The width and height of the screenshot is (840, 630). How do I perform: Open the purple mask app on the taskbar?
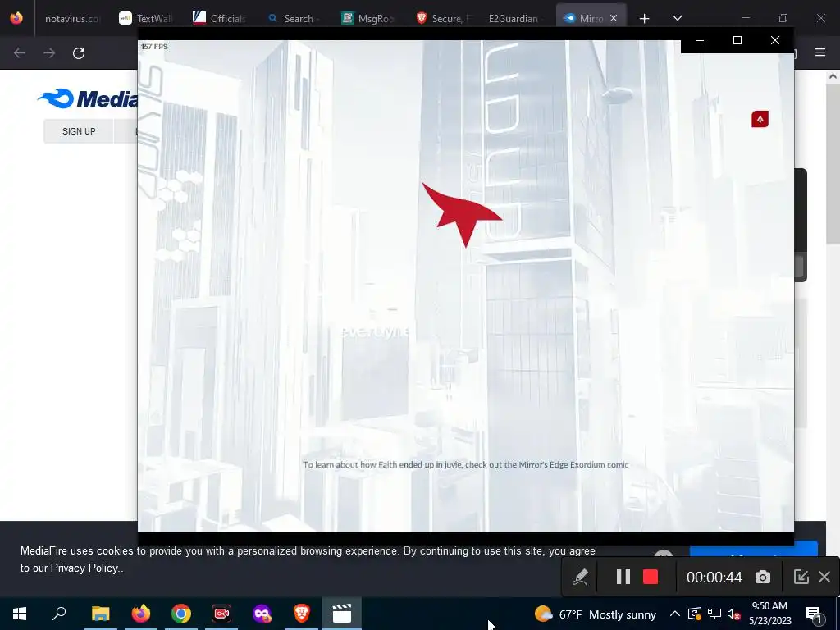[262, 614]
